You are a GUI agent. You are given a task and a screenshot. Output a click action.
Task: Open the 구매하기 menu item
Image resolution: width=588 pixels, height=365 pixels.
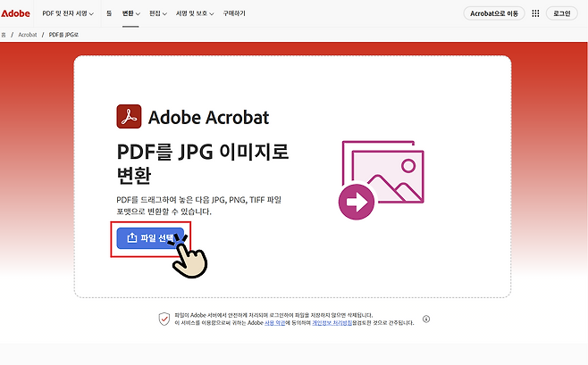pyautogui.click(x=234, y=13)
